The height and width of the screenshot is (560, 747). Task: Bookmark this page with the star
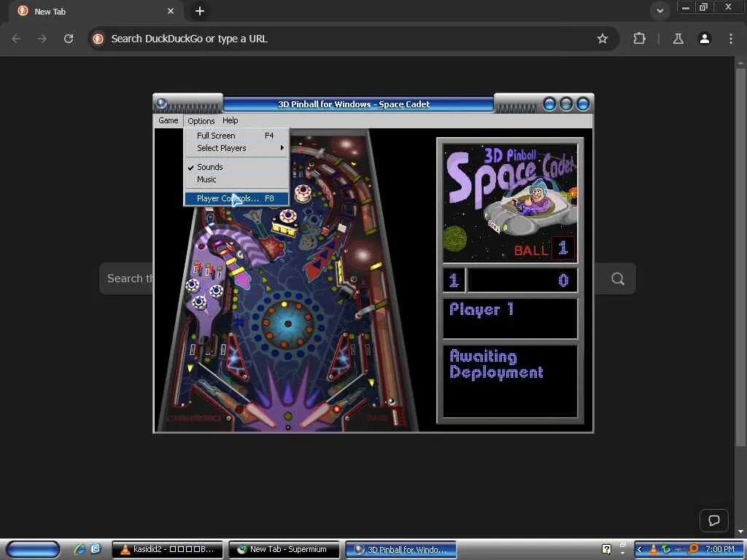[x=602, y=39]
